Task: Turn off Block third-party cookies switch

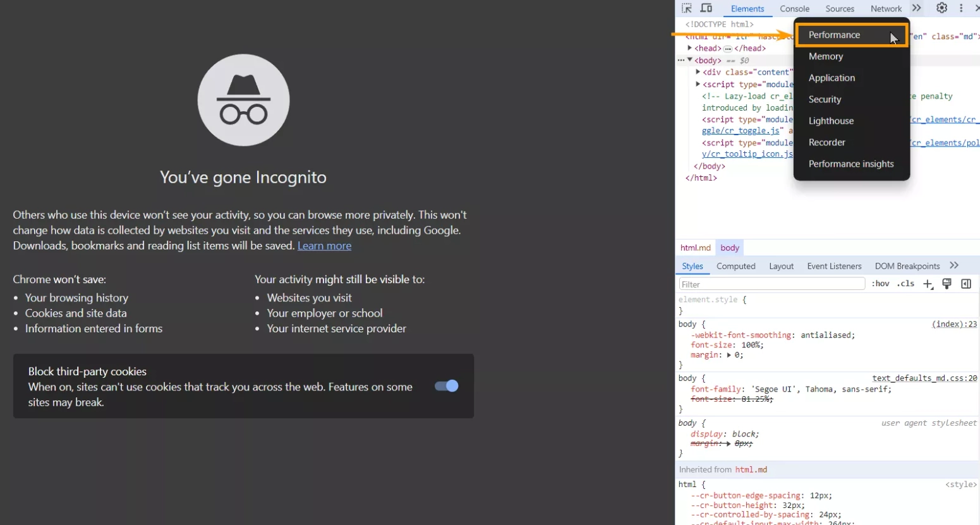Action: coord(446,386)
